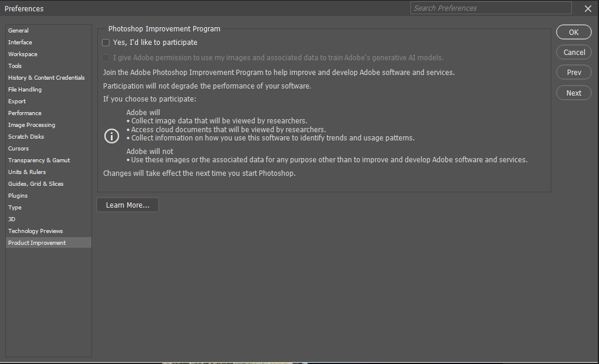Check the generative AI training permission box
This screenshot has height=364, width=599.
coord(106,58)
